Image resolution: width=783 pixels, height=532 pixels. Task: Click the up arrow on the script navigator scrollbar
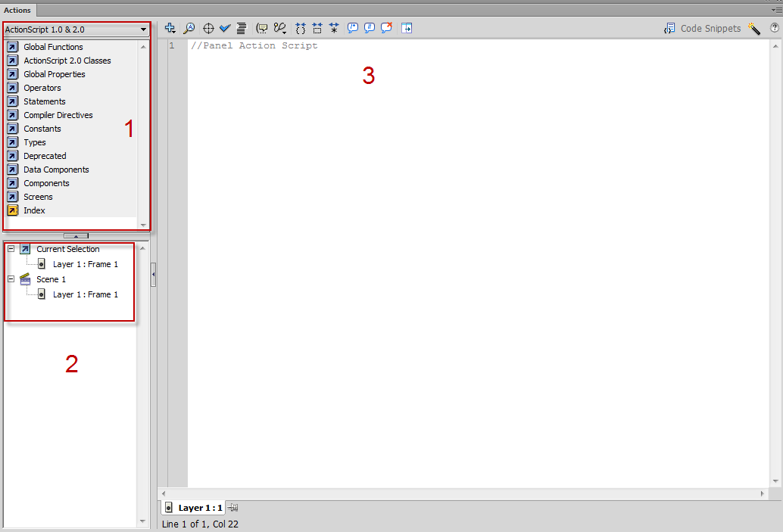point(142,248)
